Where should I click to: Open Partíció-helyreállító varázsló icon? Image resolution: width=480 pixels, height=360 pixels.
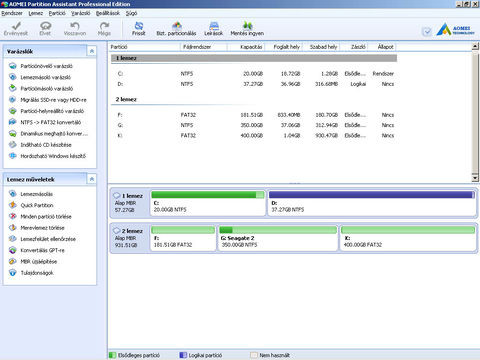tap(13, 111)
